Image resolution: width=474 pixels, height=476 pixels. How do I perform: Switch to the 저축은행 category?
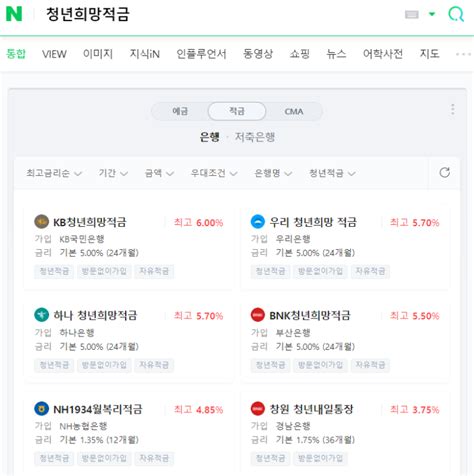tap(255, 137)
